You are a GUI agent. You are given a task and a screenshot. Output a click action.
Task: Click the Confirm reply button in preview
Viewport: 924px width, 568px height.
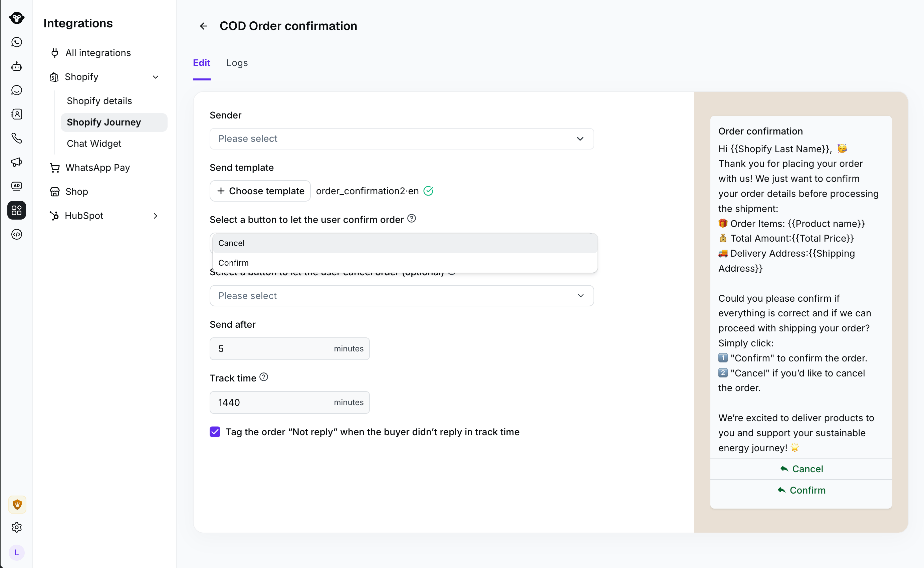[x=801, y=490]
